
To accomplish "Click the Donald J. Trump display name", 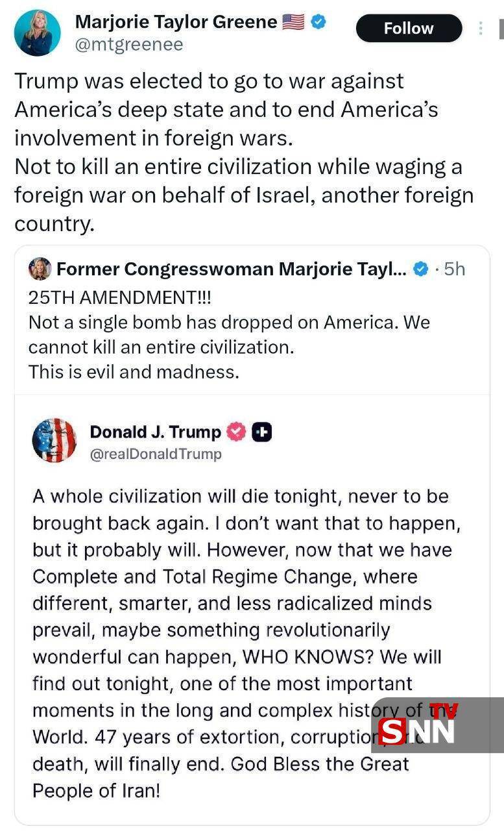I will [155, 432].
